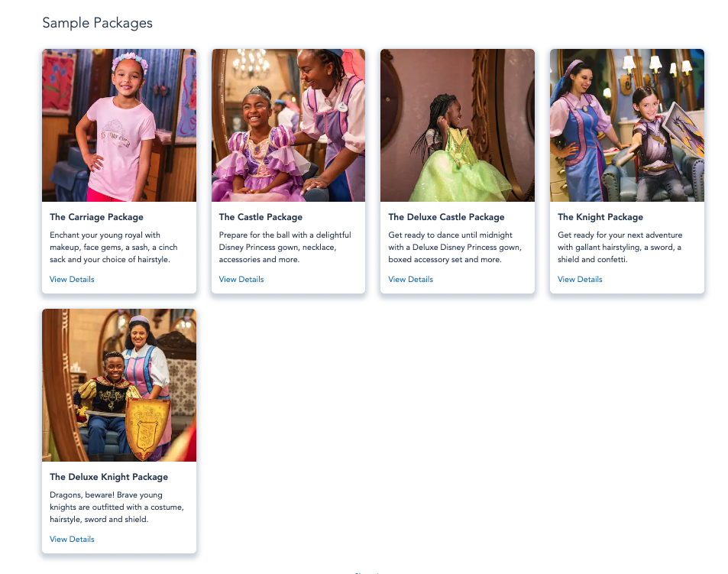Click the Deluxe Castle photo with green gown
Image resolution: width=728 pixels, height=574 pixels.
pos(458,125)
